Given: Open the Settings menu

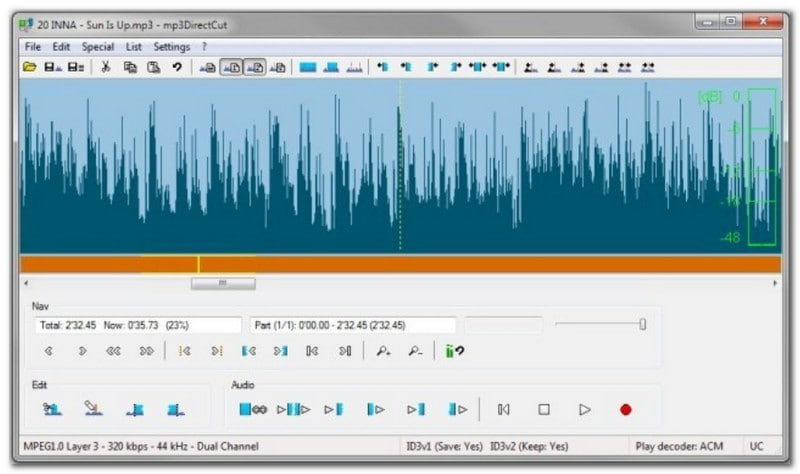Looking at the screenshot, I should point(171,46).
